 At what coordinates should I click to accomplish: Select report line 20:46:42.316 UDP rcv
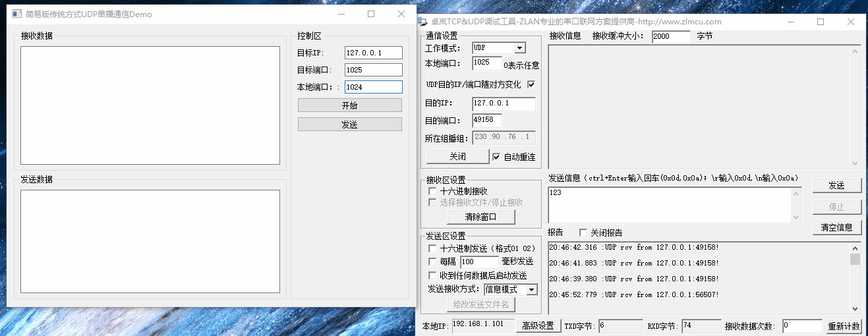[x=634, y=248]
